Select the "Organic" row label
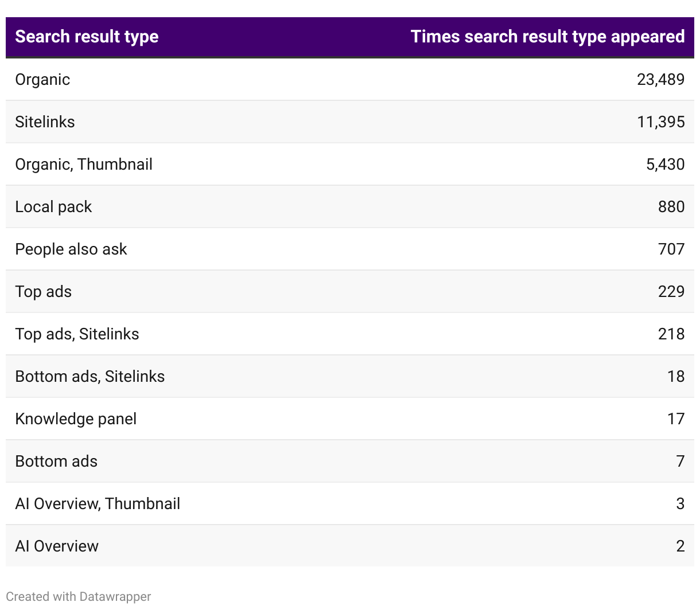 (x=42, y=79)
